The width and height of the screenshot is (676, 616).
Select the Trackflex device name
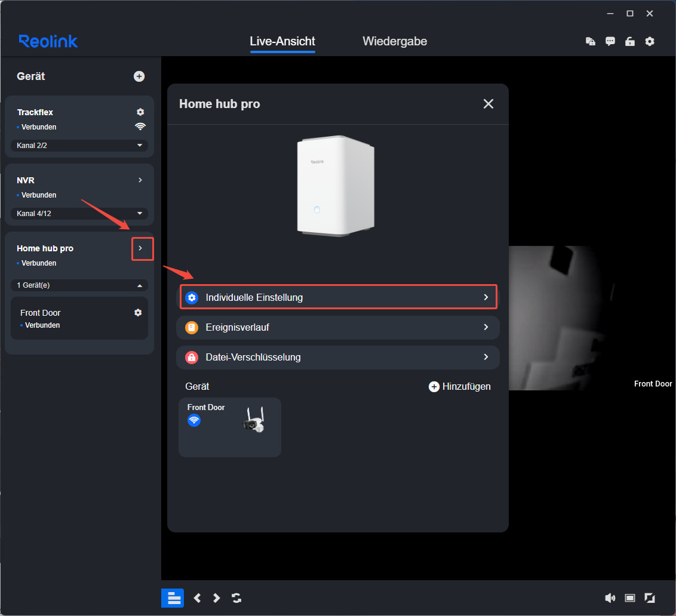coord(35,112)
